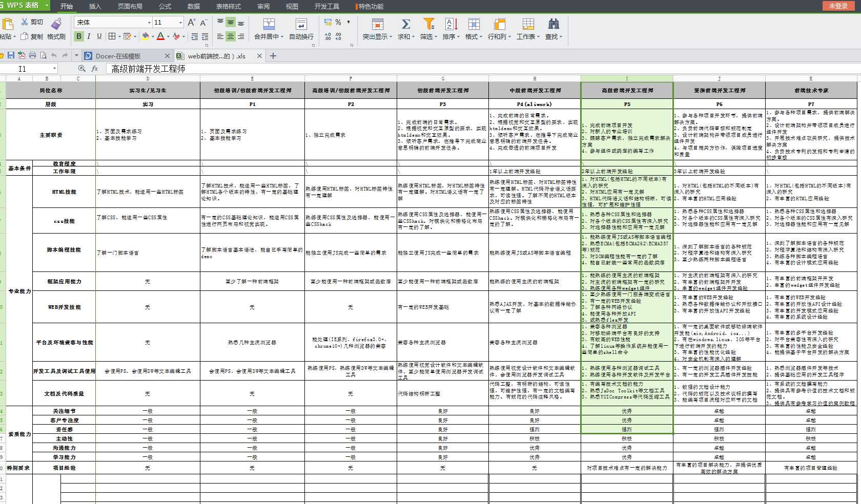Open the 数据 (Data) tab
This screenshot has height=504, width=861.
(194, 6)
